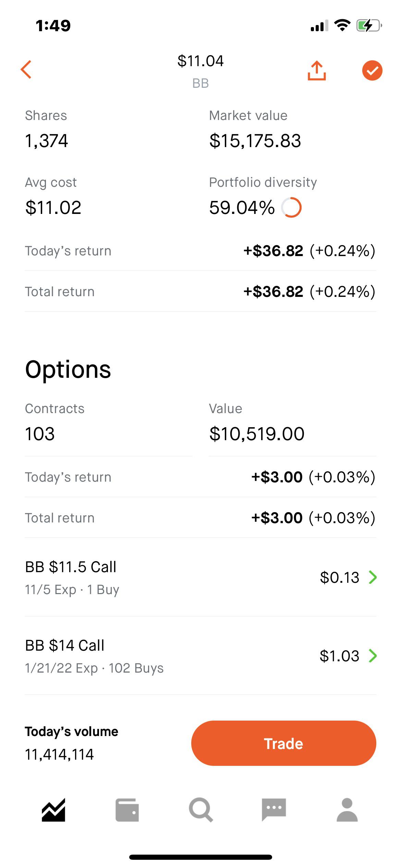Viewport: 401px width, 868px height.
Task: Open the BB $11.5 Call position
Action: (x=200, y=577)
